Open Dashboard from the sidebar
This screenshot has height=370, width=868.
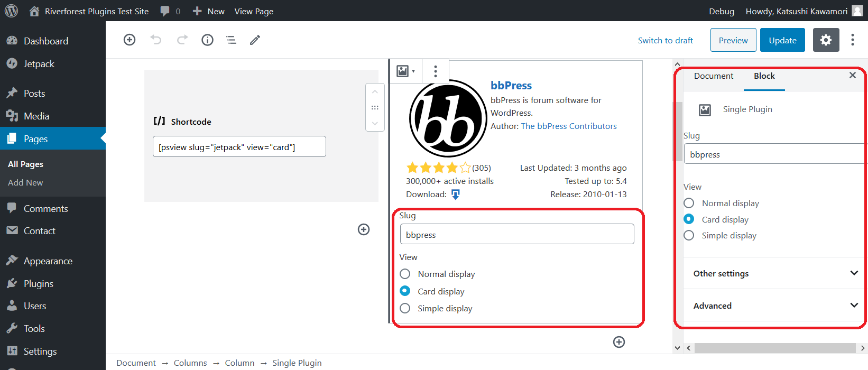pos(46,41)
